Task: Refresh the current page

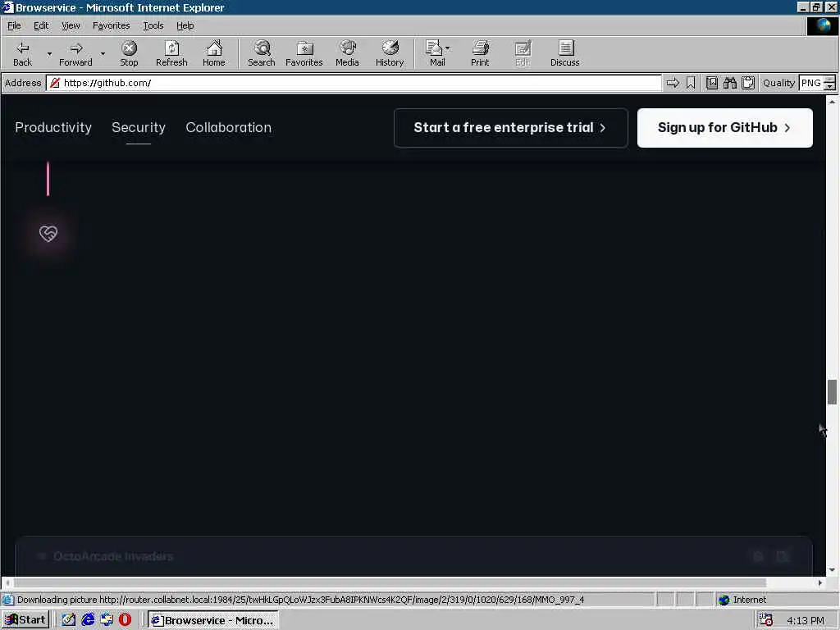Action: [x=171, y=53]
